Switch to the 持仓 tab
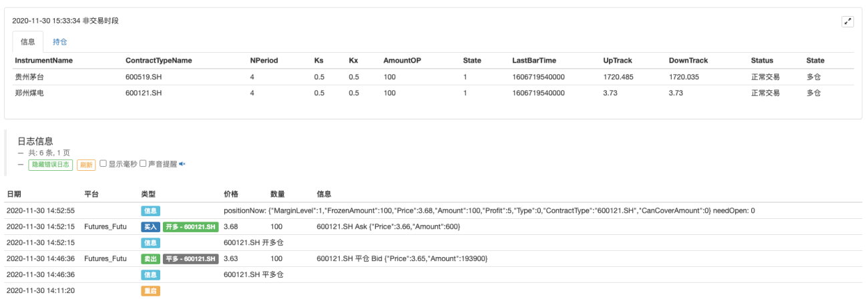This screenshot has width=868, height=307. click(60, 41)
